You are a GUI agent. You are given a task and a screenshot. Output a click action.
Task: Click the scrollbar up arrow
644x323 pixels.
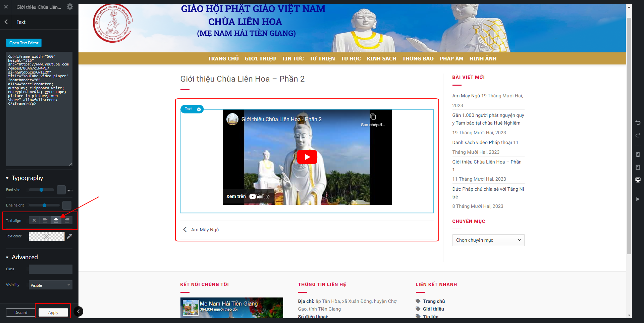[629, 6]
